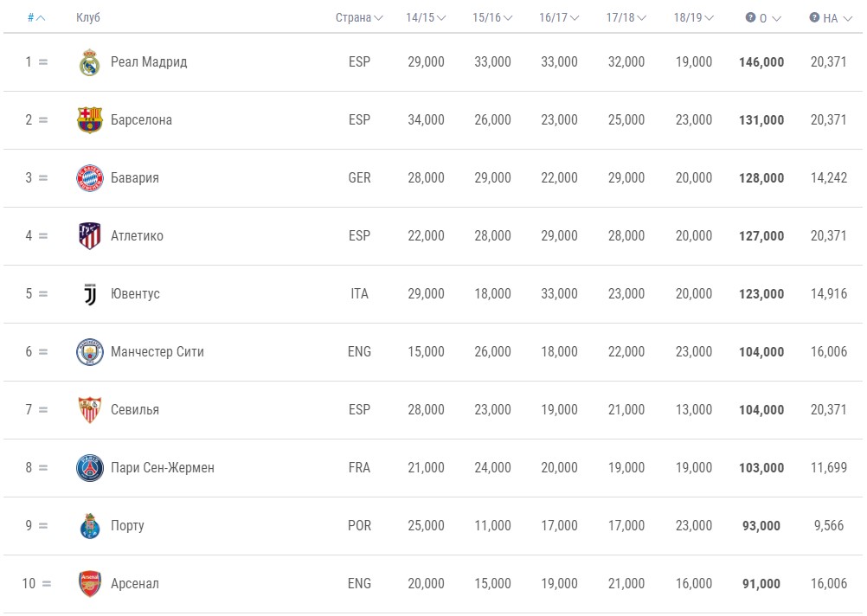Viewport: 867px width, 616px height.
Task: Open the help icon beside НА column
Action: point(814,17)
